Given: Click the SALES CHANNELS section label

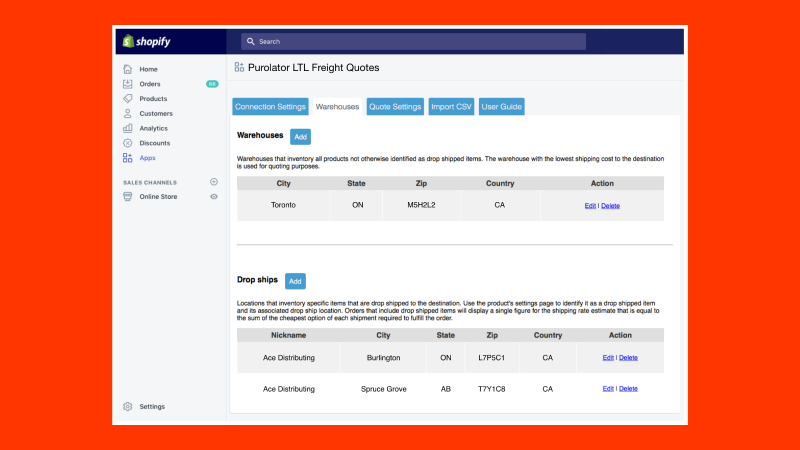Looking at the screenshot, I should tap(150, 183).
